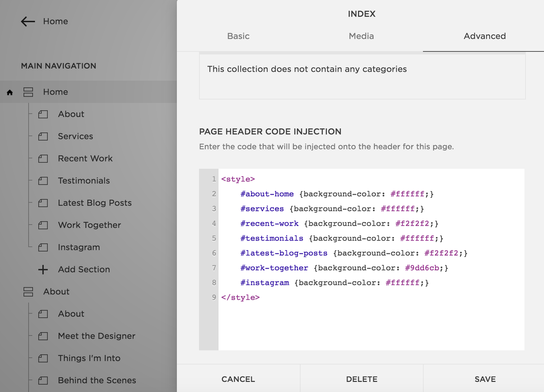Image resolution: width=544 pixels, height=392 pixels.
Task: Click the second About index stack icon
Action: [28, 292]
